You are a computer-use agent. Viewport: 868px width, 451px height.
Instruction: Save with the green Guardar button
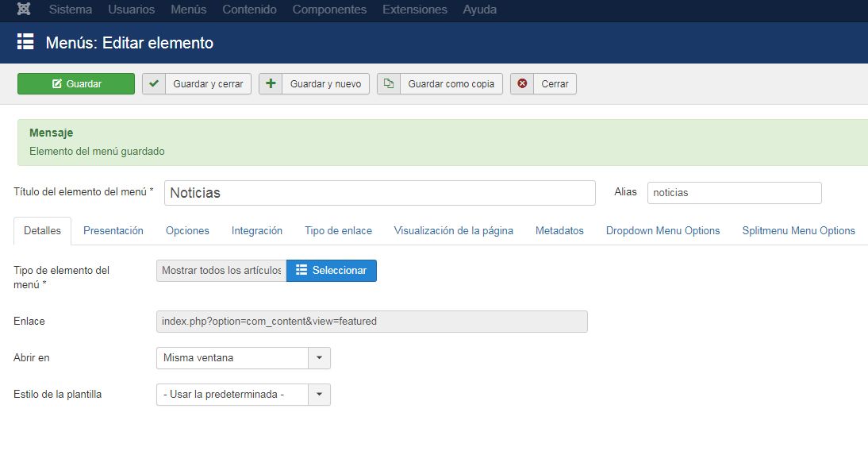(x=76, y=83)
